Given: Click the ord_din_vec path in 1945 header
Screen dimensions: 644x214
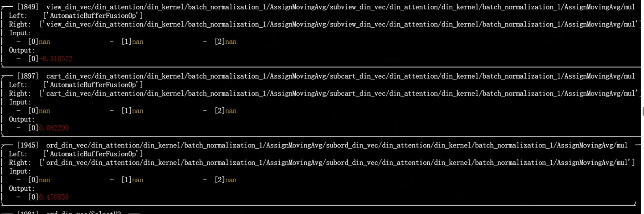Looking at the screenshot, I should [337, 145].
